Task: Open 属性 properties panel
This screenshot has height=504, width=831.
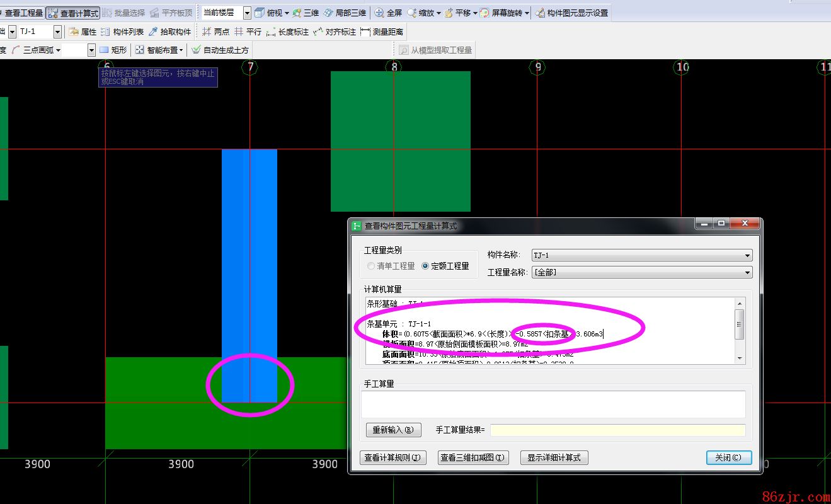Action: [x=83, y=31]
